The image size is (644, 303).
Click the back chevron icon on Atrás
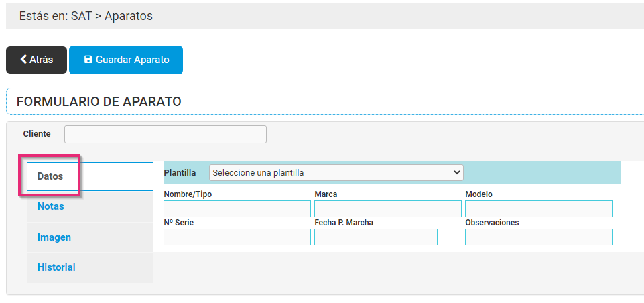pos(24,60)
